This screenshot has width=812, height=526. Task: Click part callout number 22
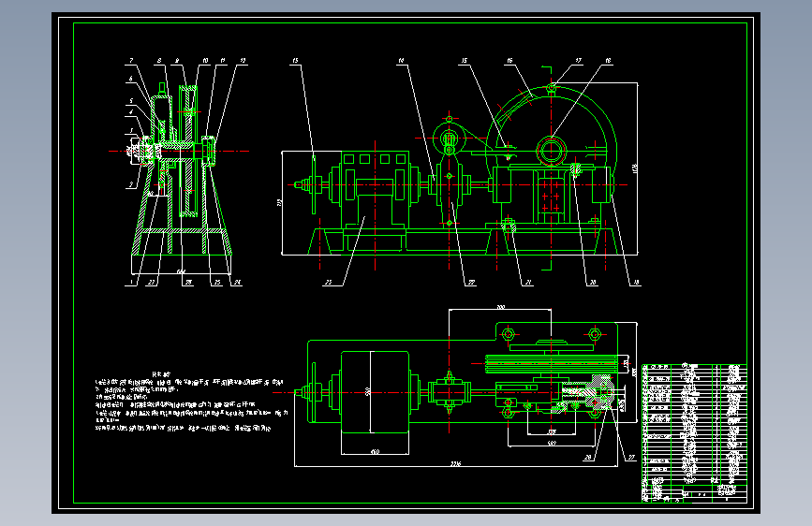(x=471, y=282)
